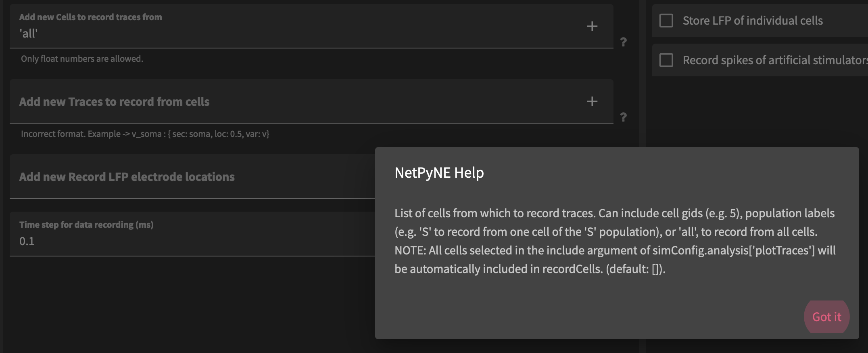The image size is (868, 353).
Task: Click Record LFP electrode locations field
Action: (192, 176)
